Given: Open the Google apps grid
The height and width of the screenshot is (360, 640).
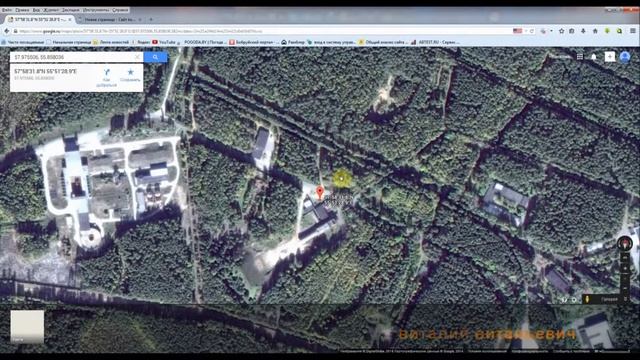Looking at the screenshot, I should click(x=580, y=57).
